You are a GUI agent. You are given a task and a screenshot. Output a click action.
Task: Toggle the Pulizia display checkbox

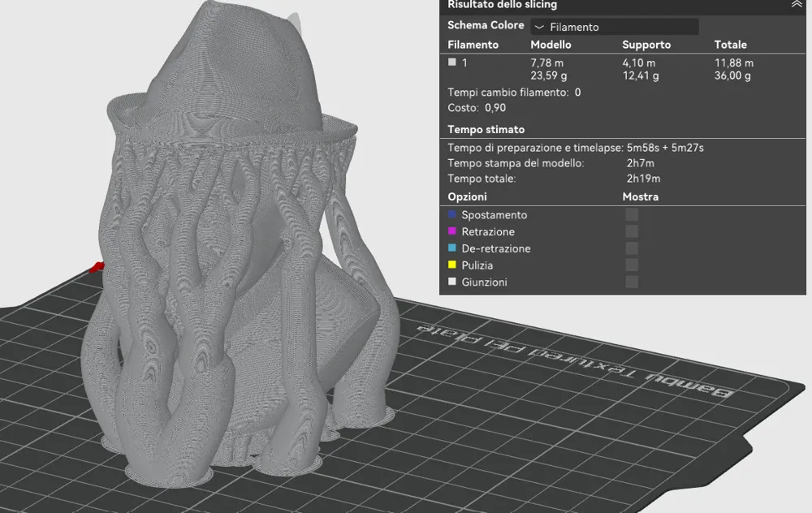(x=632, y=265)
